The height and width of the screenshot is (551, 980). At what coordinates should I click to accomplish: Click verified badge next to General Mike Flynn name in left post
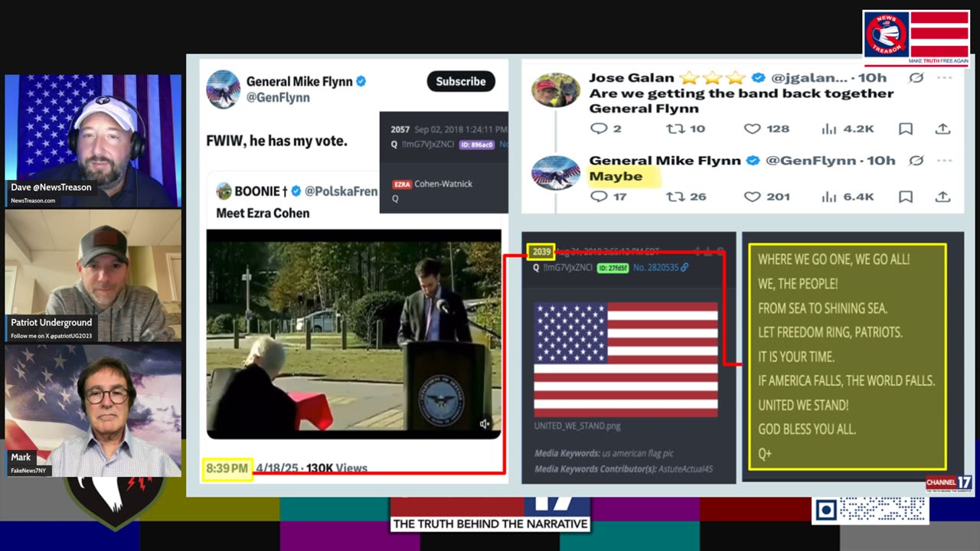click(x=361, y=81)
